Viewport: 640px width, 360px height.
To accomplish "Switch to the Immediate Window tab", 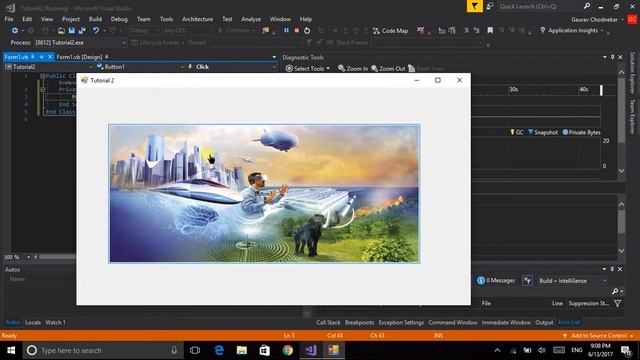I will 506,322.
